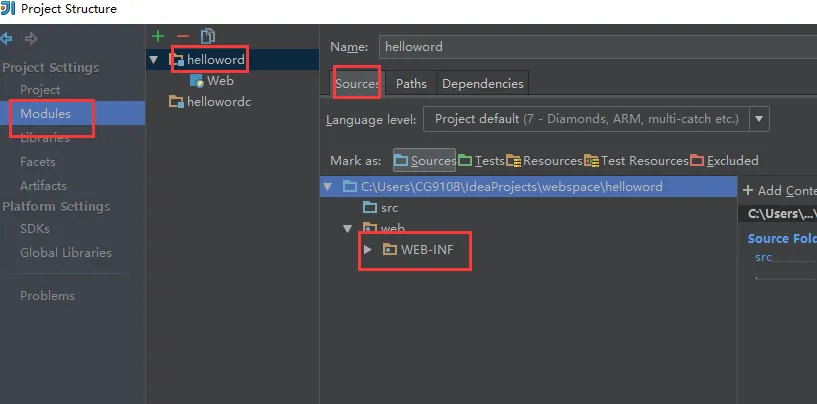817x404 pixels.
Task: Open Project settings section
Action: pyautogui.click(x=40, y=90)
